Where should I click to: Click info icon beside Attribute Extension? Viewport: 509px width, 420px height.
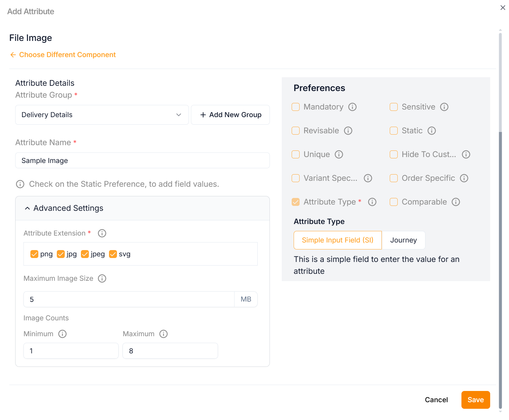pos(102,233)
